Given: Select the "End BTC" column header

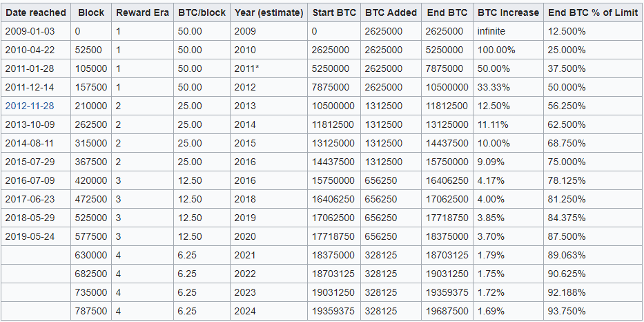Looking at the screenshot, I should [x=447, y=12].
